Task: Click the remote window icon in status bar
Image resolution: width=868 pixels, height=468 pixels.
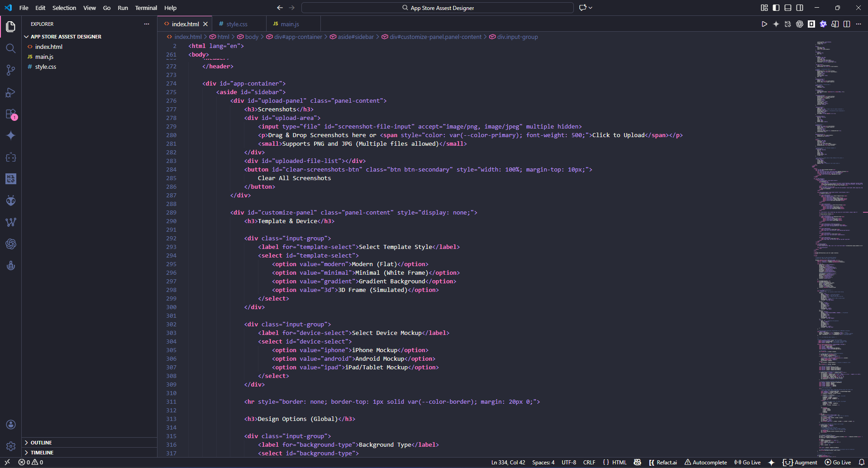Action: [x=7, y=463]
